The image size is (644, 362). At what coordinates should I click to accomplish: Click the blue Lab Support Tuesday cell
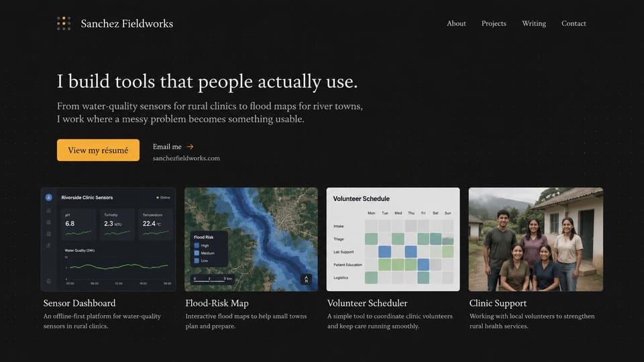pos(384,251)
